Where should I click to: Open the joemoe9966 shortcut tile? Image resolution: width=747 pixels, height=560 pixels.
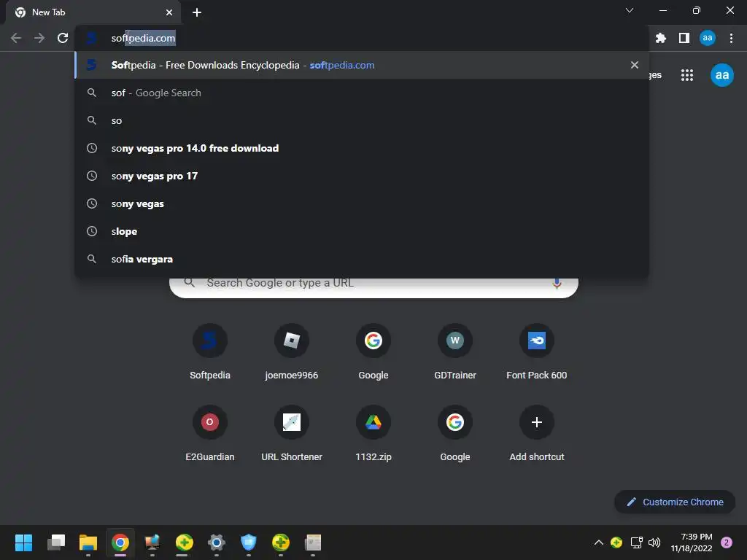292,351
